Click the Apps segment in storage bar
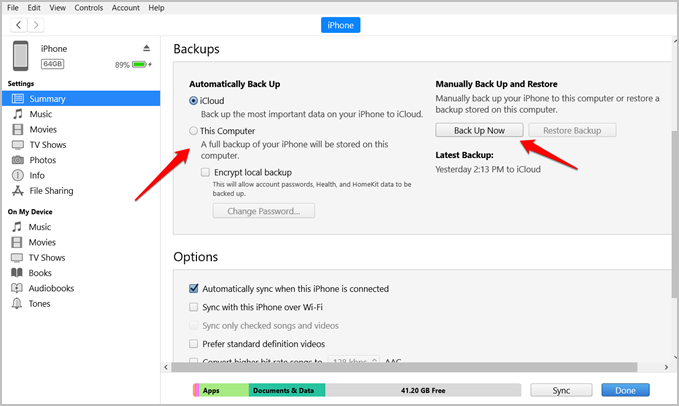The width and height of the screenshot is (679, 406). pyautogui.click(x=223, y=390)
